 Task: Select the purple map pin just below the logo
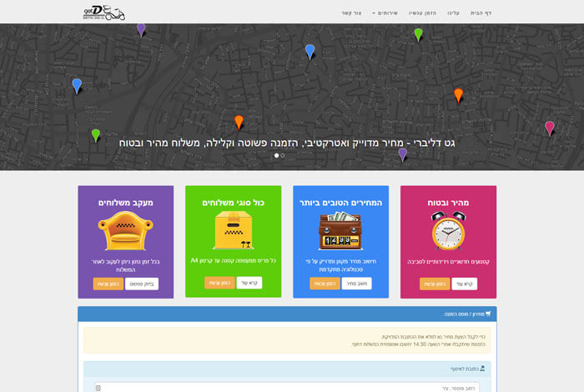coord(141,30)
